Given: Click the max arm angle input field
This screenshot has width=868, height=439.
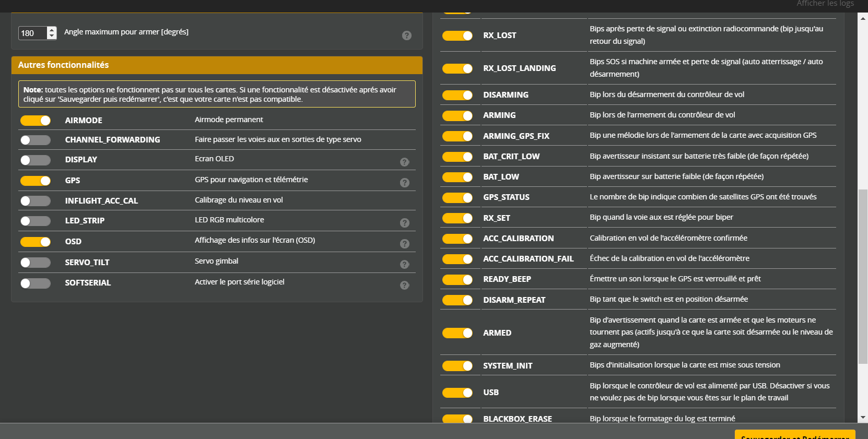Looking at the screenshot, I should pyautogui.click(x=32, y=33).
